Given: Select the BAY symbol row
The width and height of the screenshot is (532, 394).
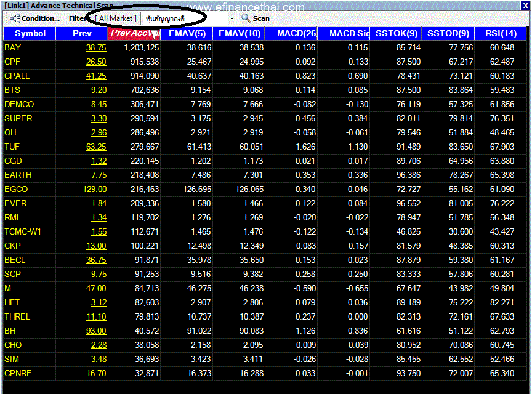Looking at the screenshot, I should point(265,48).
